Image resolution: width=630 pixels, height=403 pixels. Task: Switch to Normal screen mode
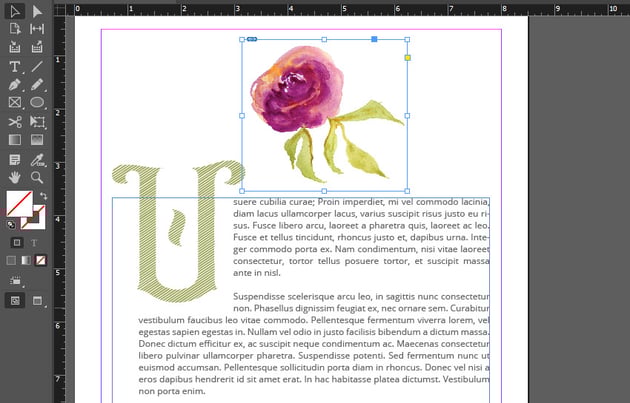15,301
